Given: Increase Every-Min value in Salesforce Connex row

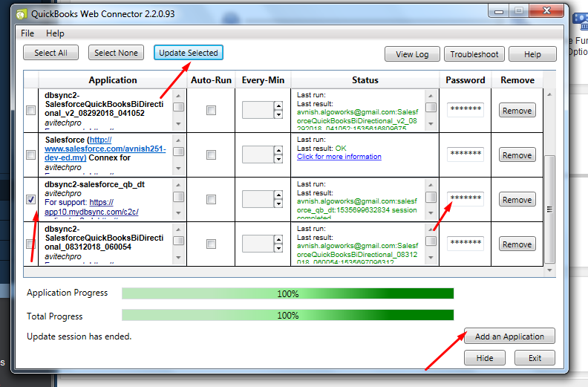Looking at the screenshot, I should [x=278, y=151].
